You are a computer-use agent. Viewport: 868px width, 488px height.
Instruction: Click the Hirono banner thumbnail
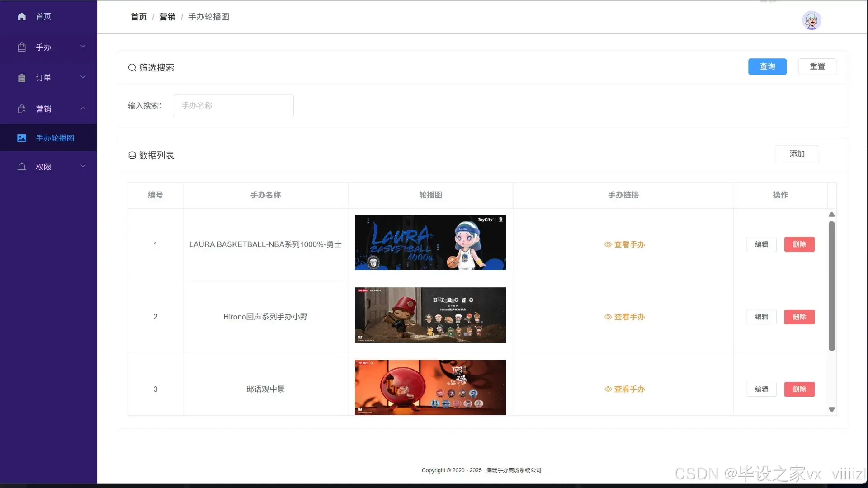pyautogui.click(x=430, y=315)
